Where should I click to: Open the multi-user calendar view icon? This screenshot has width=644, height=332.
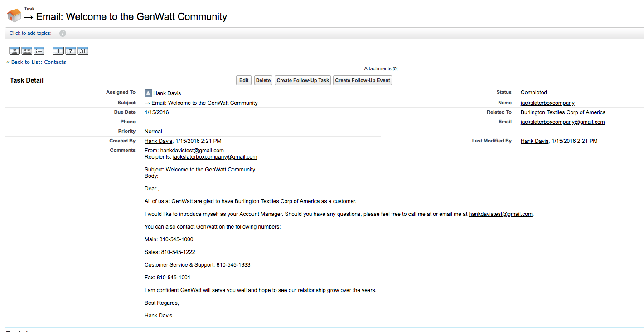click(26, 51)
